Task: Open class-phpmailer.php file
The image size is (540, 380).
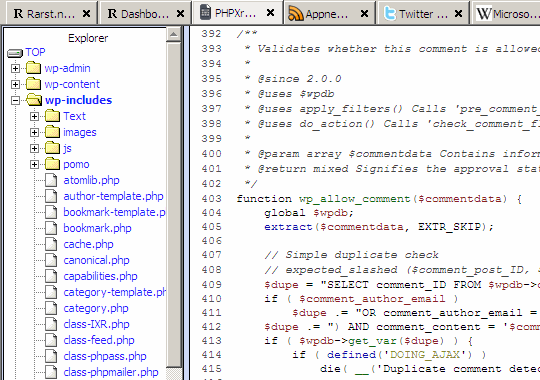Action: pos(111,372)
